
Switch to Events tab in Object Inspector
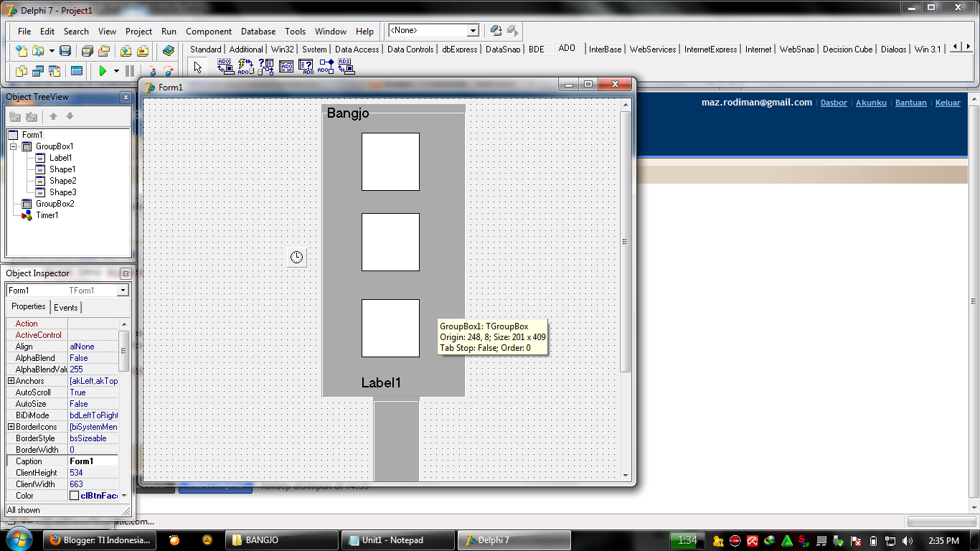click(x=66, y=307)
